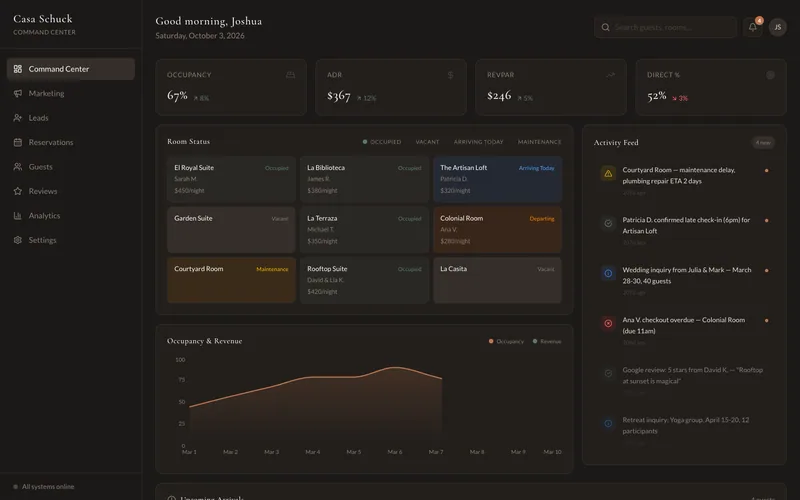Select the Occupied legend filter
Viewport: 800px width, 500px height.
(x=382, y=142)
